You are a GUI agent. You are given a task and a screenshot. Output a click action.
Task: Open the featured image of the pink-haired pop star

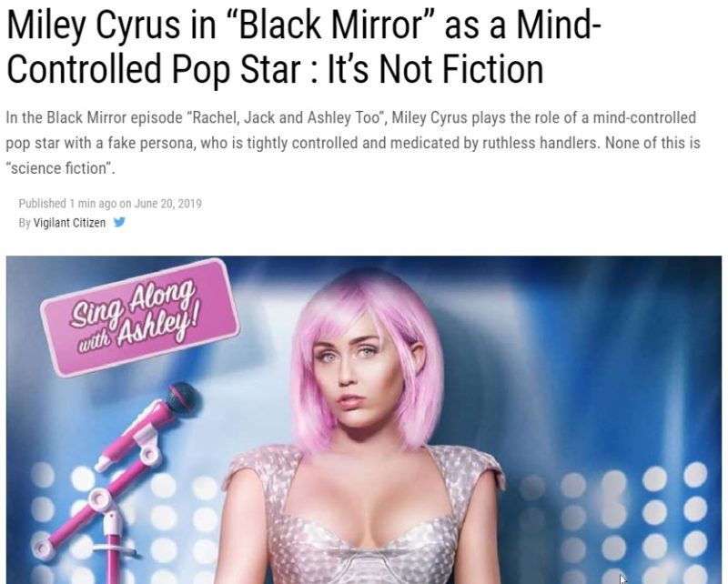pyautogui.click(x=364, y=419)
